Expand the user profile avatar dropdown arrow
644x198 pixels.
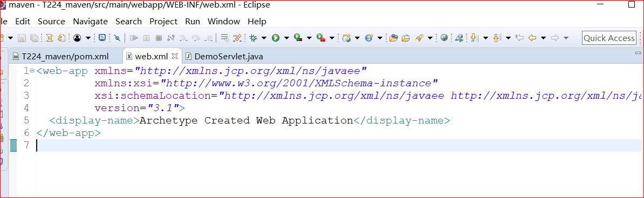click(88, 38)
